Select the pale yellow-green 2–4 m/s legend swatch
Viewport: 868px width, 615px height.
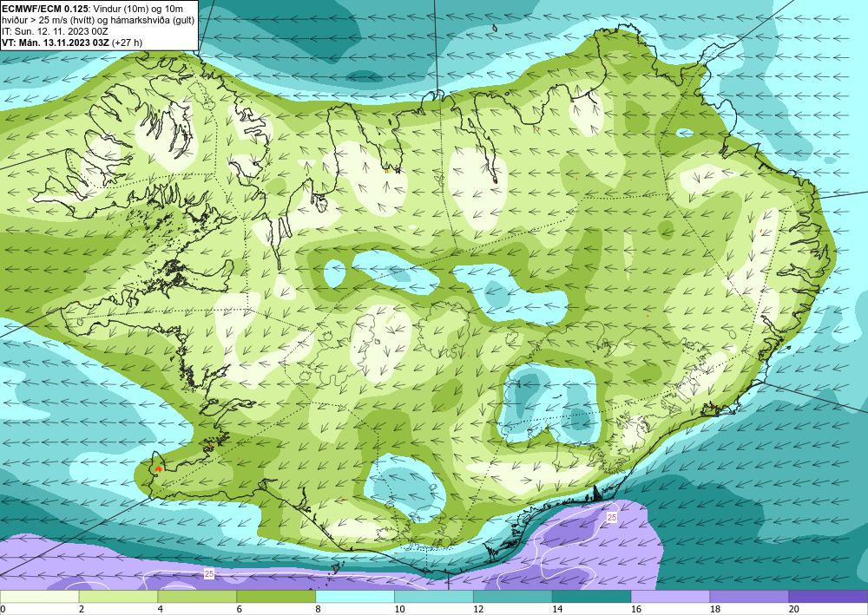tap(118, 597)
